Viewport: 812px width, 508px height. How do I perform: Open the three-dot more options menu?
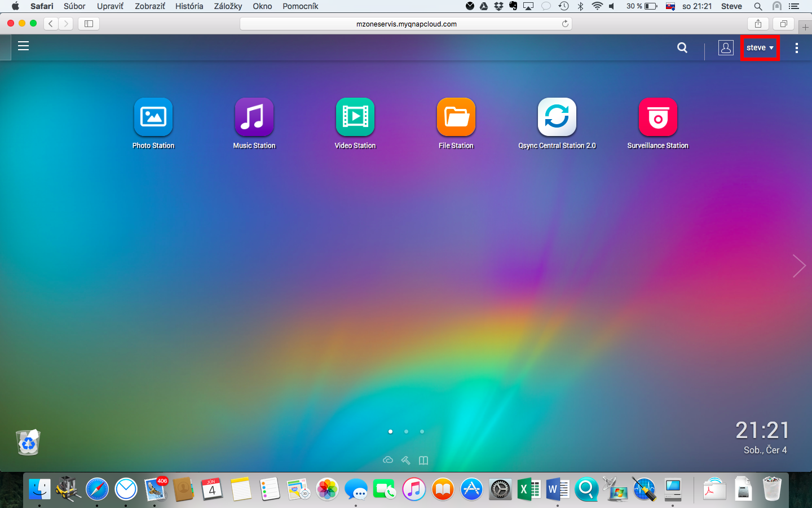click(x=796, y=48)
